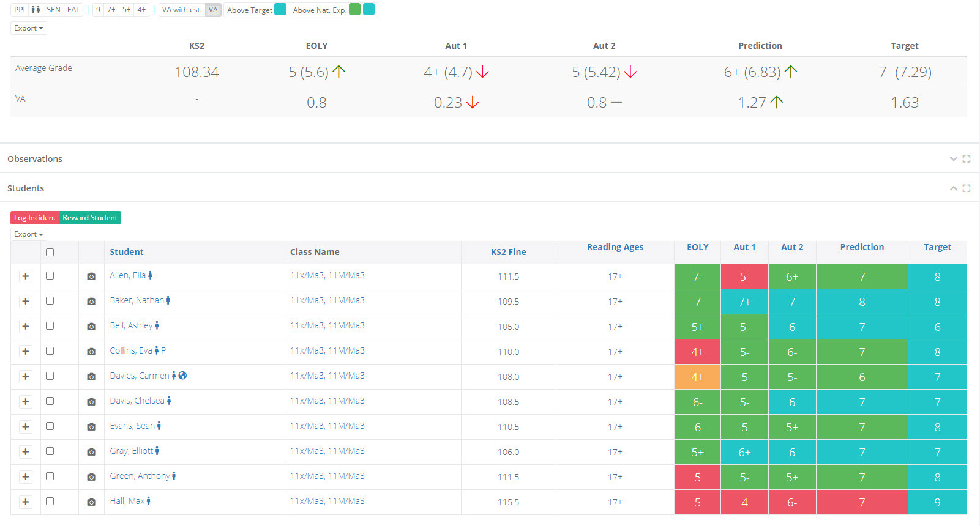Expand row details for Eva Collins
Viewport: 980px width, 526px height.
tap(26, 352)
